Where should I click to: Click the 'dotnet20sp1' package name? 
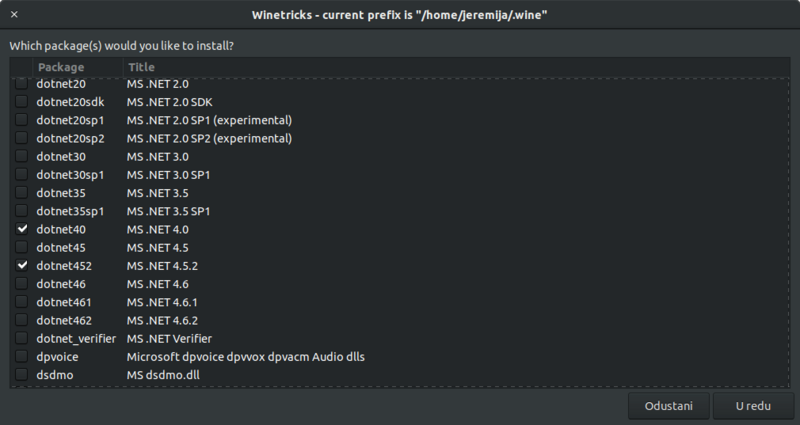[70, 120]
